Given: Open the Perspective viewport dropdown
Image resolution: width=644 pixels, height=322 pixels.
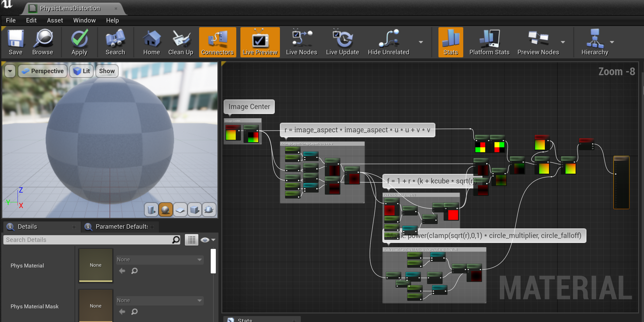Looking at the screenshot, I should pos(42,71).
